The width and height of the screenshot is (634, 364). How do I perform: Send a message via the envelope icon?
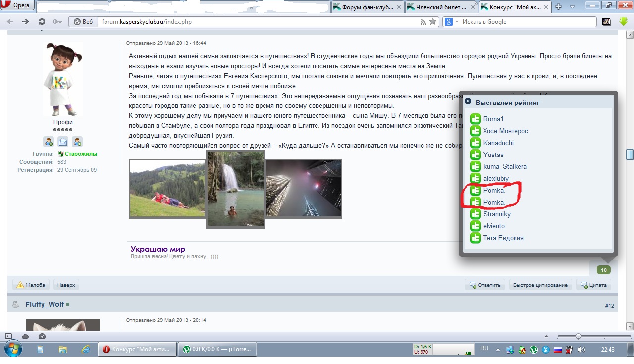(x=63, y=142)
